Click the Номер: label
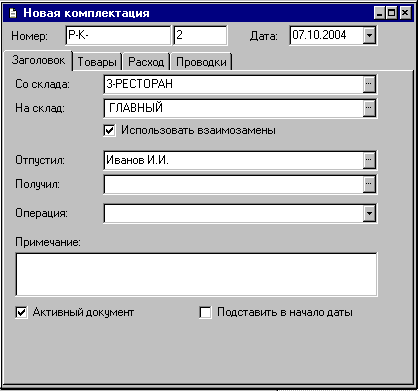Screen dimensions: 418x391 29,36
